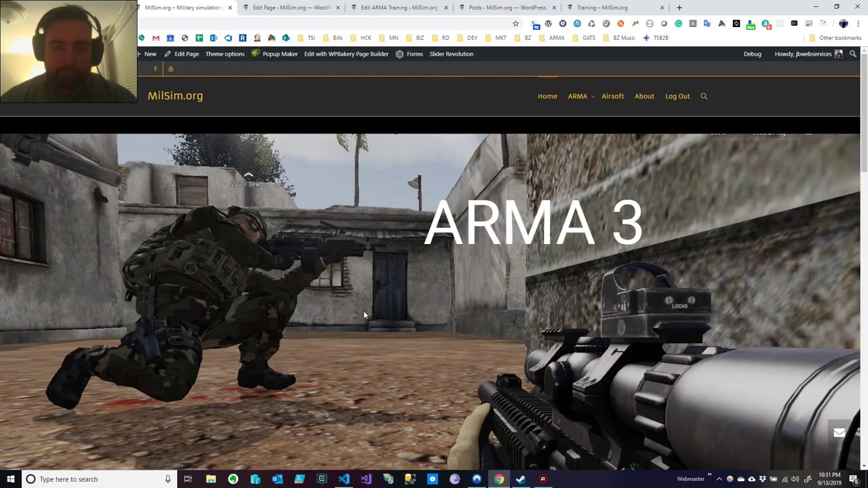868x488 pixels.
Task: Bookmark this page with the star icon
Action: (515, 24)
